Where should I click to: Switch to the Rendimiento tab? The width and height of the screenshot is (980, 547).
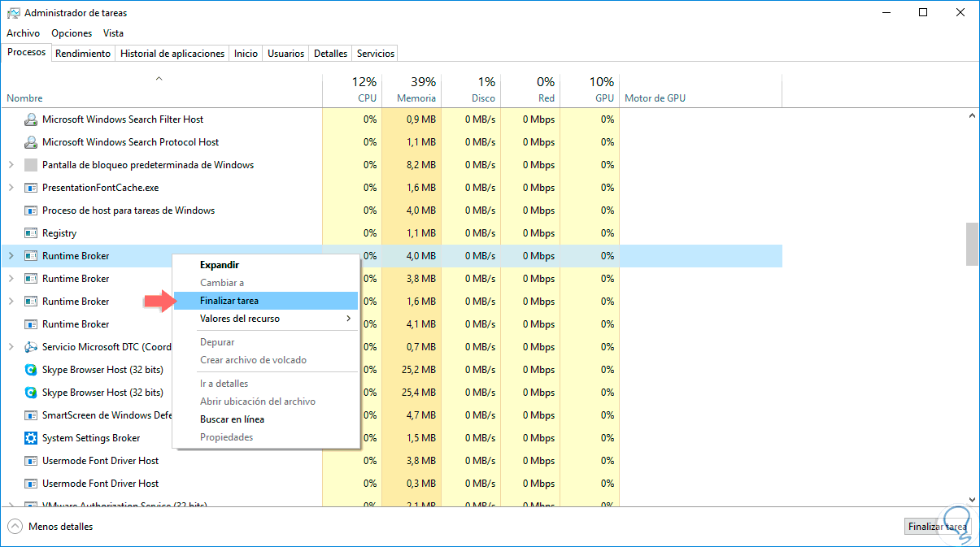[83, 54]
